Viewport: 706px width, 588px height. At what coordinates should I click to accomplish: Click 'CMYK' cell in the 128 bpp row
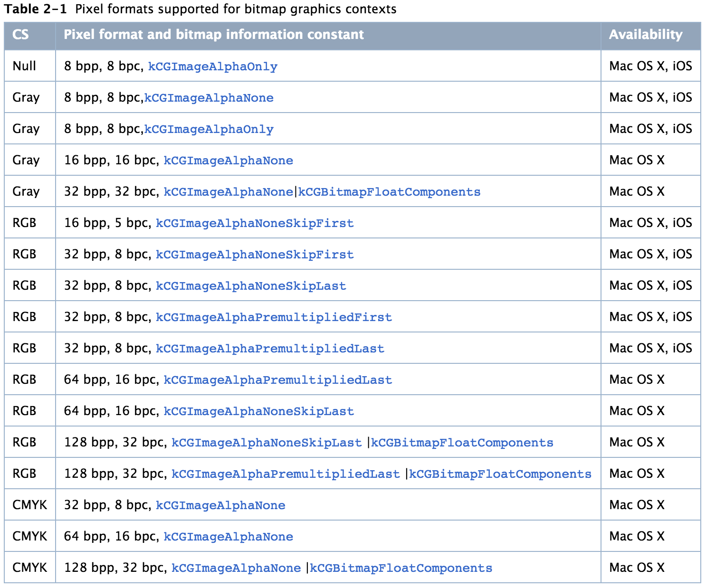click(30, 568)
